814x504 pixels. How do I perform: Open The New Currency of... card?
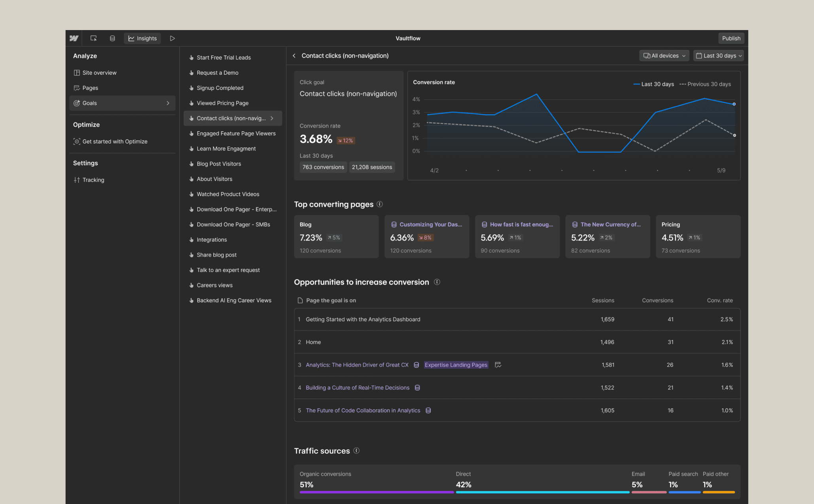(x=608, y=237)
